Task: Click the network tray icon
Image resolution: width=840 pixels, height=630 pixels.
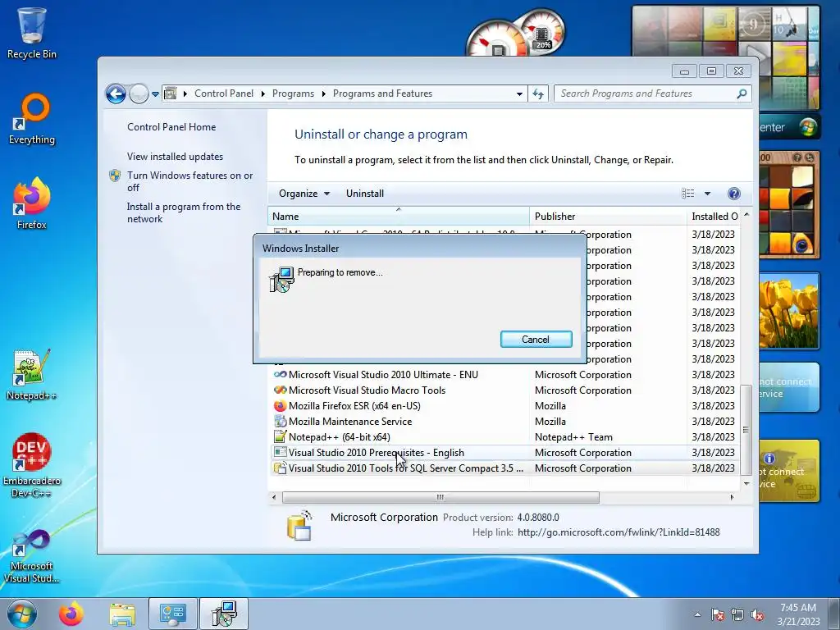Action: (737, 614)
